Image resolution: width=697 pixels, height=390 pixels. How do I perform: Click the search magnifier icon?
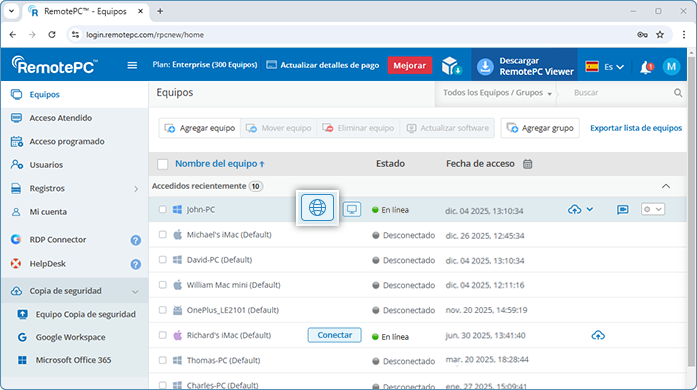pos(678,92)
